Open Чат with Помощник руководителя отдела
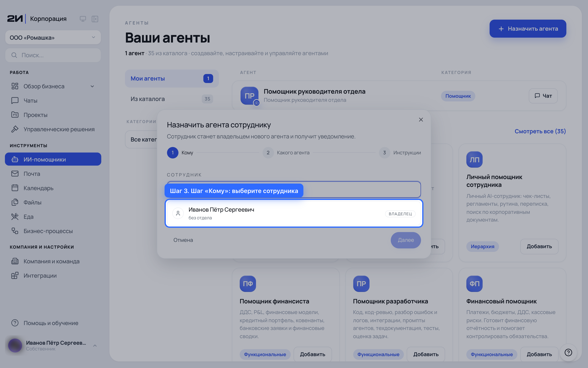 543,96
